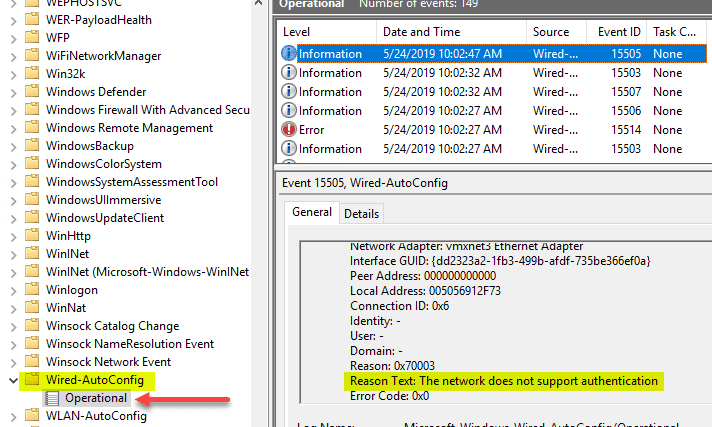Click the Windows Defender folder icon
Image resolution: width=712 pixels, height=427 pixels.
[34, 92]
